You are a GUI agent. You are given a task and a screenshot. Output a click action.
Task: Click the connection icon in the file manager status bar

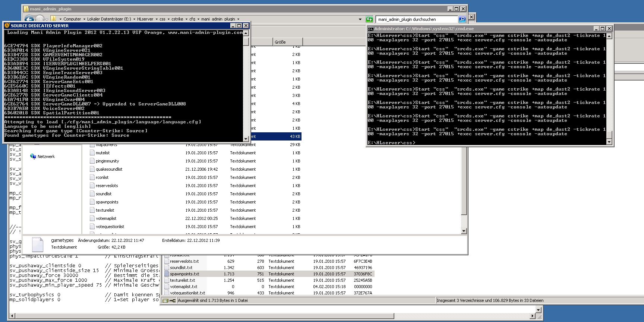coord(173,300)
